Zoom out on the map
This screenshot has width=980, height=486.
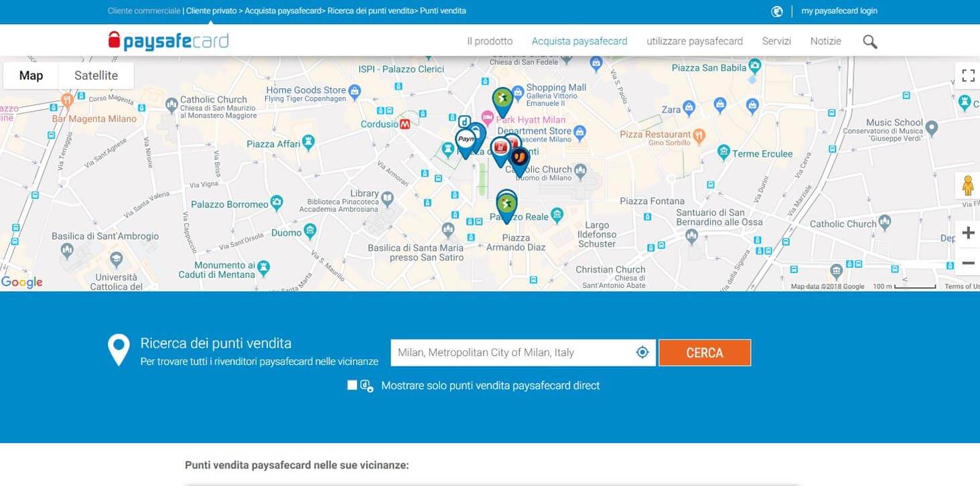(x=968, y=263)
